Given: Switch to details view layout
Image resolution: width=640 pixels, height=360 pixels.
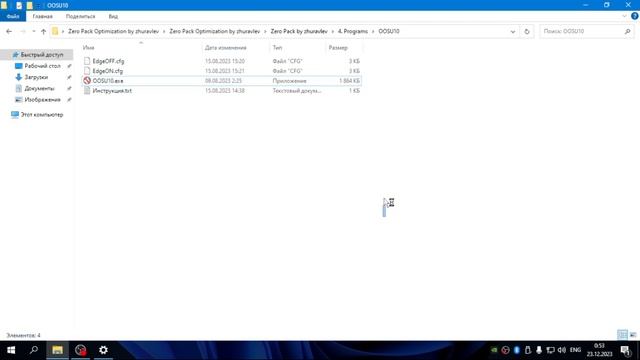Looking at the screenshot, I should (x=622, y=335).
